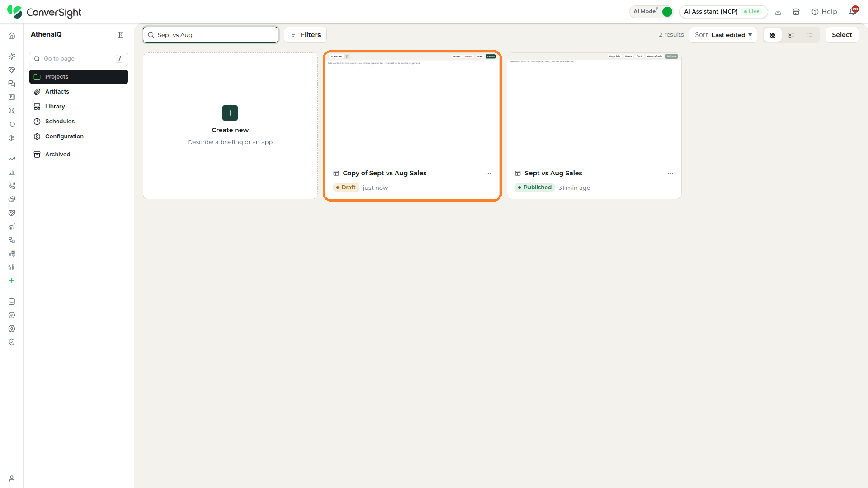Open the sparkle AI icon in left rail
This screenshot has height=488, width=868.
point(12,56)
